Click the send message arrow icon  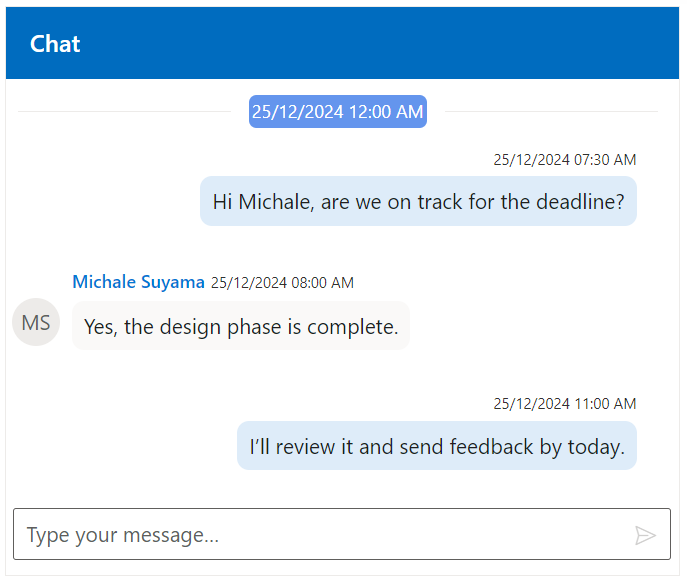(645, 535)
